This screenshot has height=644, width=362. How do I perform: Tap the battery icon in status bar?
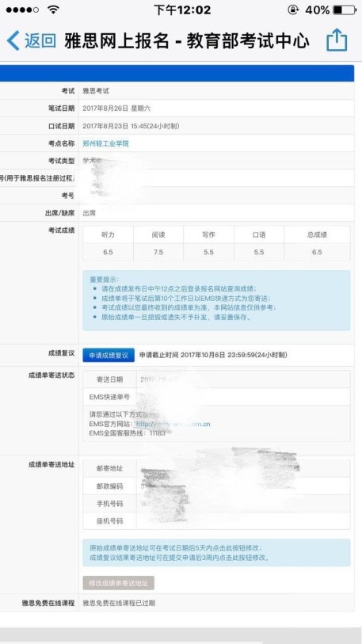click(345, 10)
